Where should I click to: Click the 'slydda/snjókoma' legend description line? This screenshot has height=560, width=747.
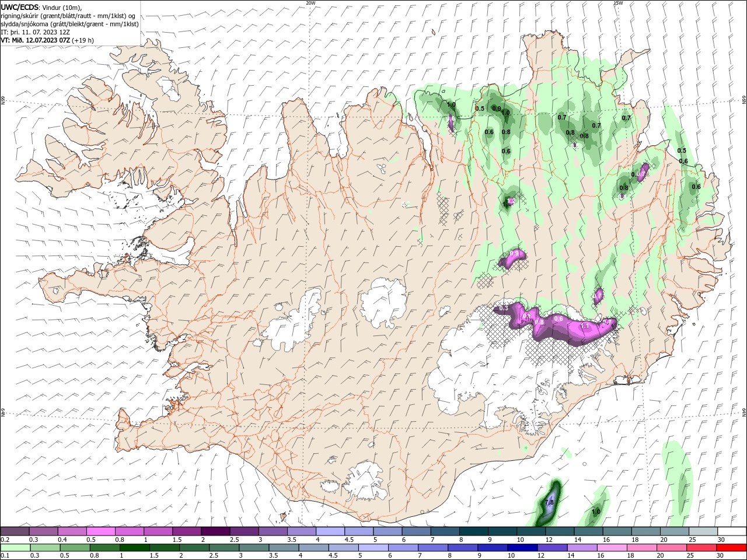coord(69,24)
